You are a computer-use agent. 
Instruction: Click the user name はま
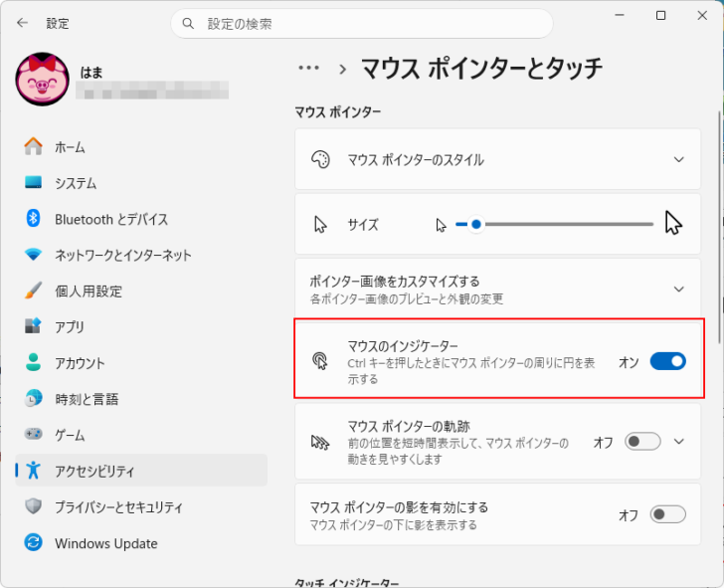coord(91,73)
